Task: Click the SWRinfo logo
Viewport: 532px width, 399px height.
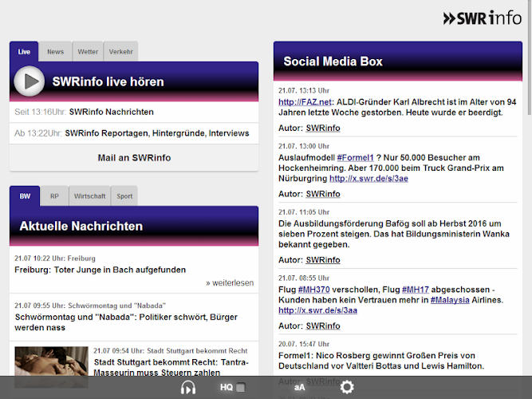Action: 482,18
